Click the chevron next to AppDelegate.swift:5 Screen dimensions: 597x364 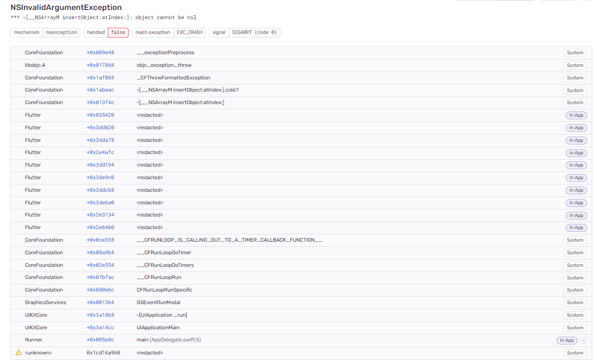pyautogui.click(x=584, y=340)
